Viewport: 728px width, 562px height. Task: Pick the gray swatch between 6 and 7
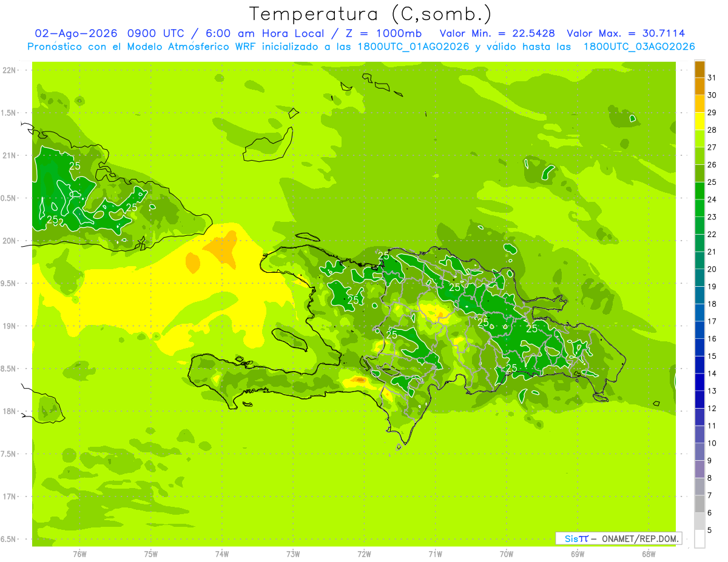coord(700,504)
